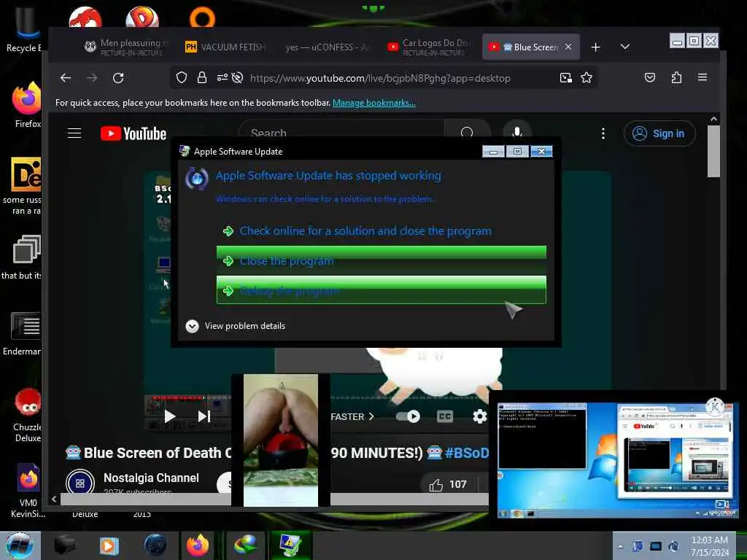Image resolution: width=747 pixels, height=560 pixels.
Task: Open a new Firefox tab
Action: pyautogui.click(x=595, y=47)
